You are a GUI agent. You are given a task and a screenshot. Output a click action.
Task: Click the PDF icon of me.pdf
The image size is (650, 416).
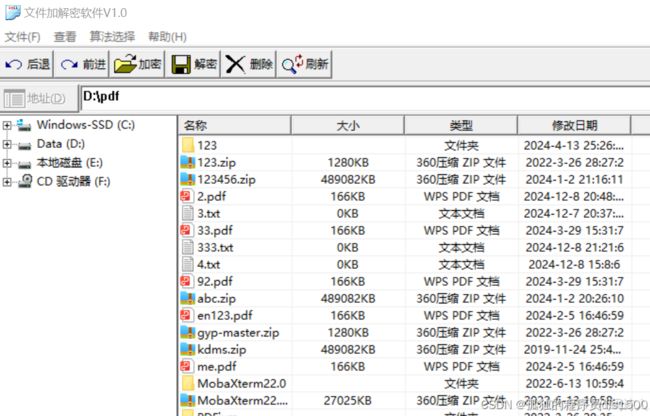pyautogui.click(x=187, y=366)
